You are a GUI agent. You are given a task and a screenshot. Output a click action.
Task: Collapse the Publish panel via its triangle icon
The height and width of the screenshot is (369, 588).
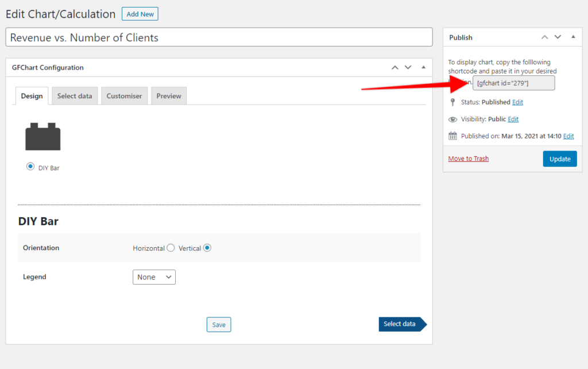tap(572, 37)
